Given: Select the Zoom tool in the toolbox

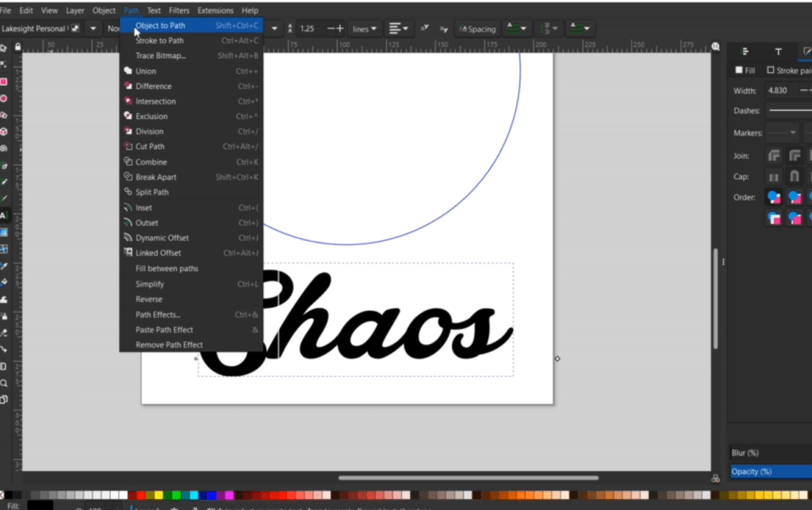Looking at the screenshot, I should coord(3,382).
